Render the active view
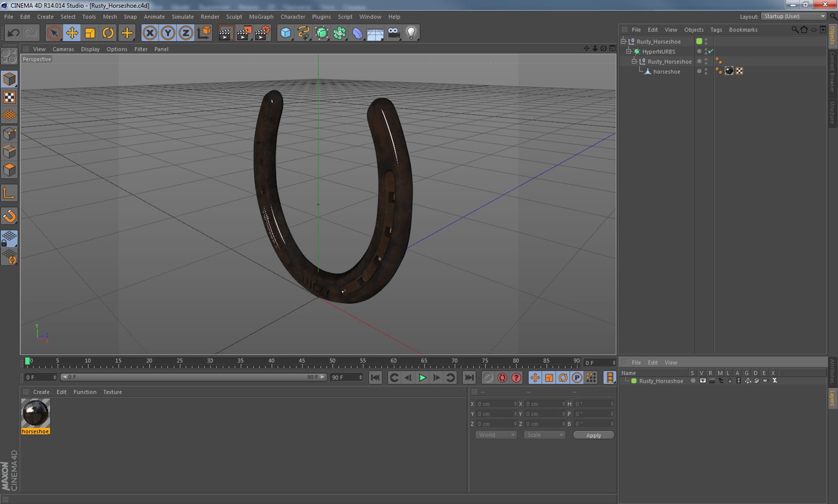This screenshot has width=838, height=504. click(x=226, y=33)
